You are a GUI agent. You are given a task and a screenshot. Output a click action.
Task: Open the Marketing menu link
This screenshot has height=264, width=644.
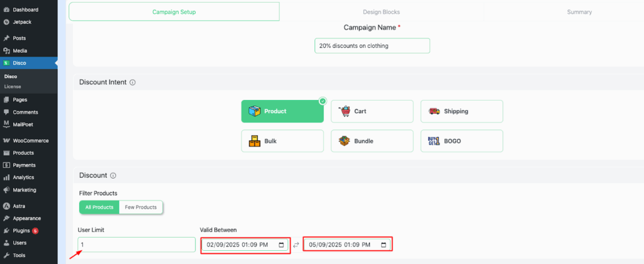coord(25,190)
